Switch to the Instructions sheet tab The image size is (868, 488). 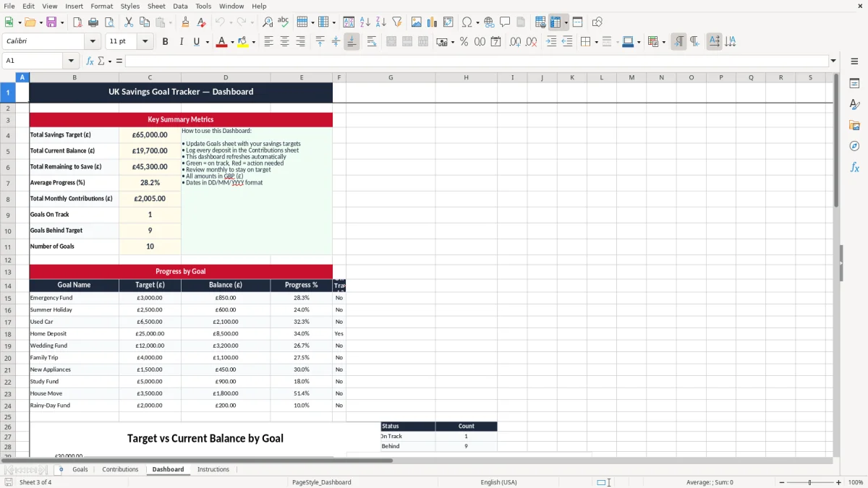pos(213,469)
